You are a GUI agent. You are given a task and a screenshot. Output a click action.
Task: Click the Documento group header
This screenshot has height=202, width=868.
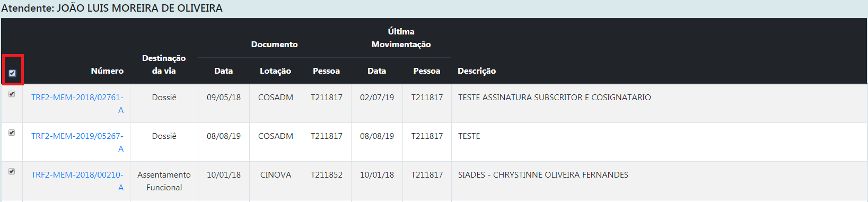pyautogui.click(x=274, y=45)
